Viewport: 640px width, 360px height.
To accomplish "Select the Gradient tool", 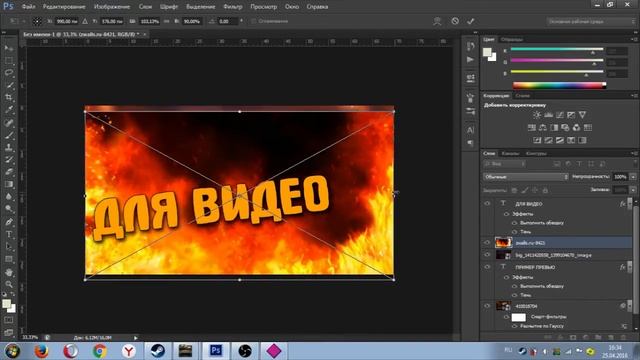I will pyautogui.click(x=9, y=184).
